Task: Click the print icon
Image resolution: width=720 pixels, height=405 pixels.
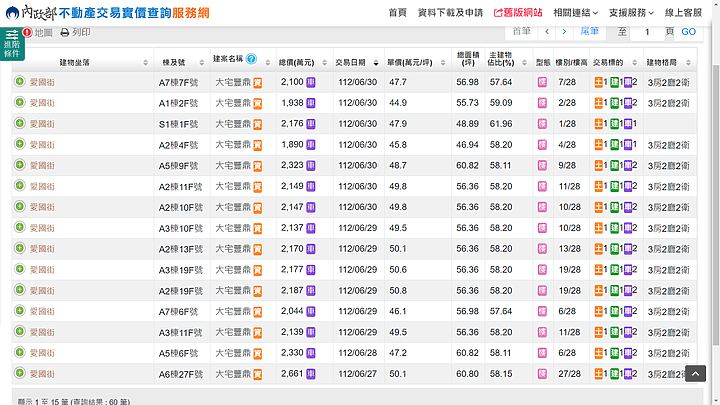Action: coord(65,33)
